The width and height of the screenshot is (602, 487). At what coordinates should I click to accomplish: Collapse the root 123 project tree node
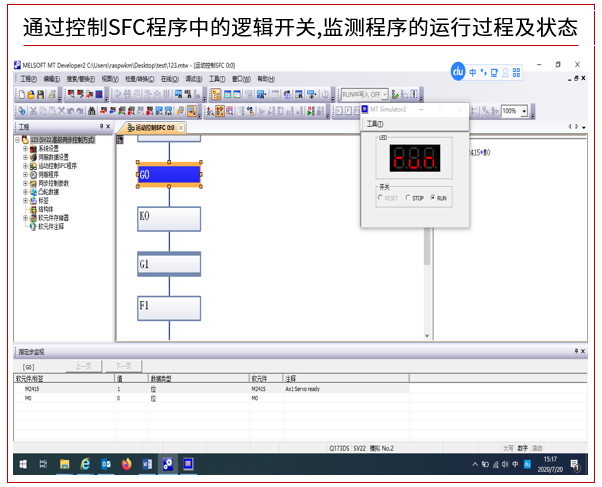point(17,140)
